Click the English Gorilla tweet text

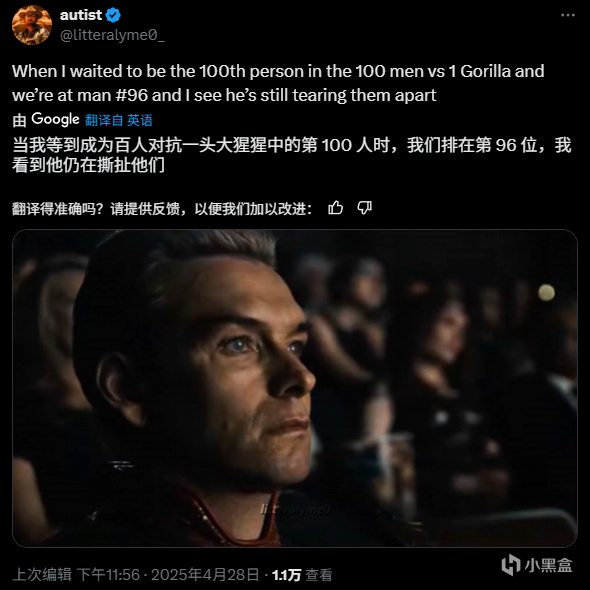pyautogui.click(x=278, y=83)
